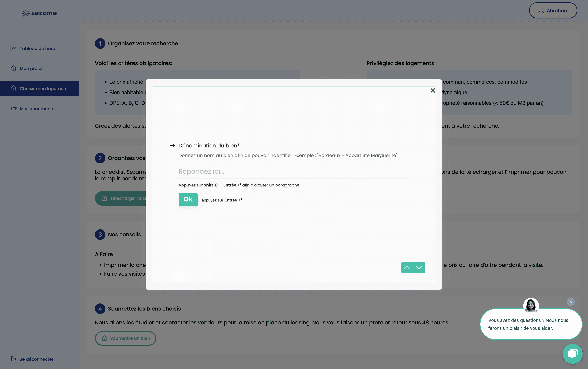Viewport: 588px width, 369px height.
Task: Click the Répondez ici answer field
Action: (293, 171)
